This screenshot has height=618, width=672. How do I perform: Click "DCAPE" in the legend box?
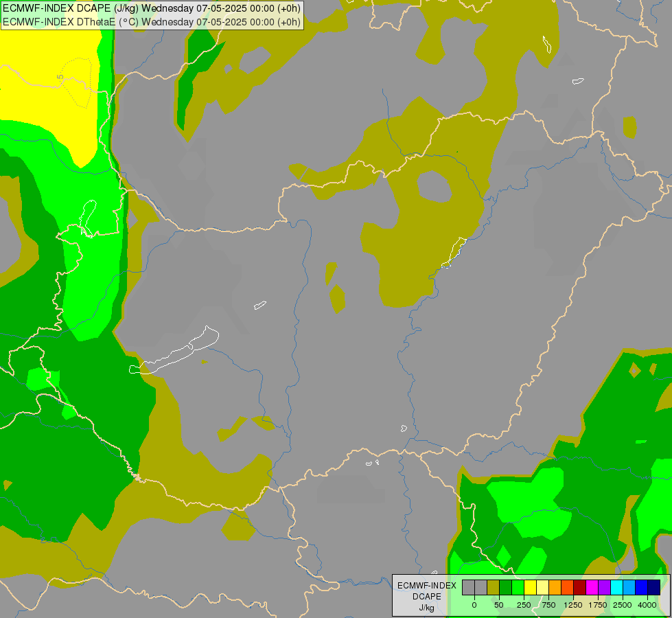click(427, 597)
